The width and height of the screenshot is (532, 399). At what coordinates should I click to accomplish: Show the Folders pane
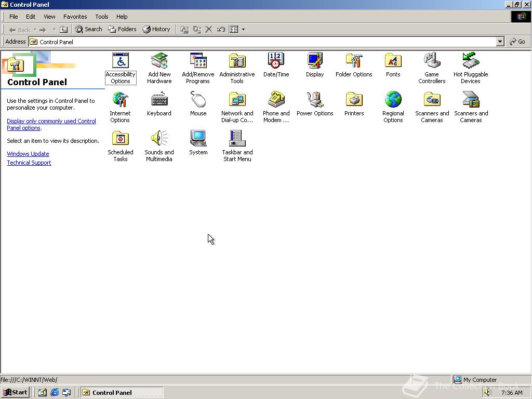coord(122,29)
